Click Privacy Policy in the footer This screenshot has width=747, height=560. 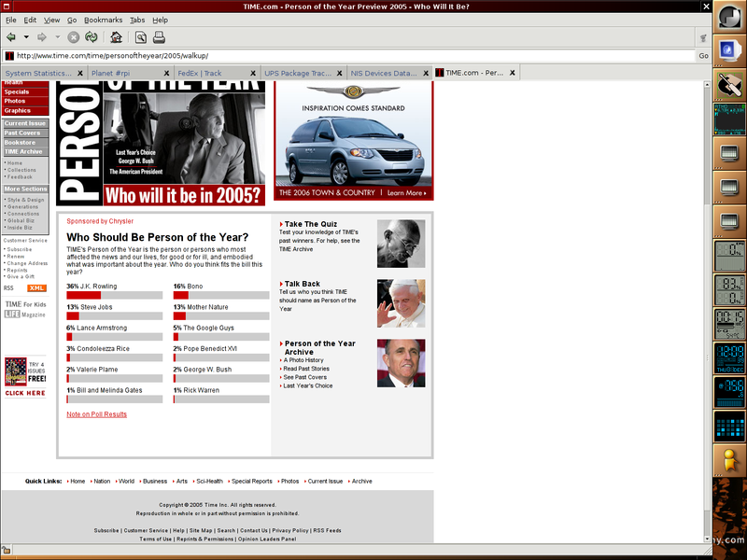click(290, 530)
